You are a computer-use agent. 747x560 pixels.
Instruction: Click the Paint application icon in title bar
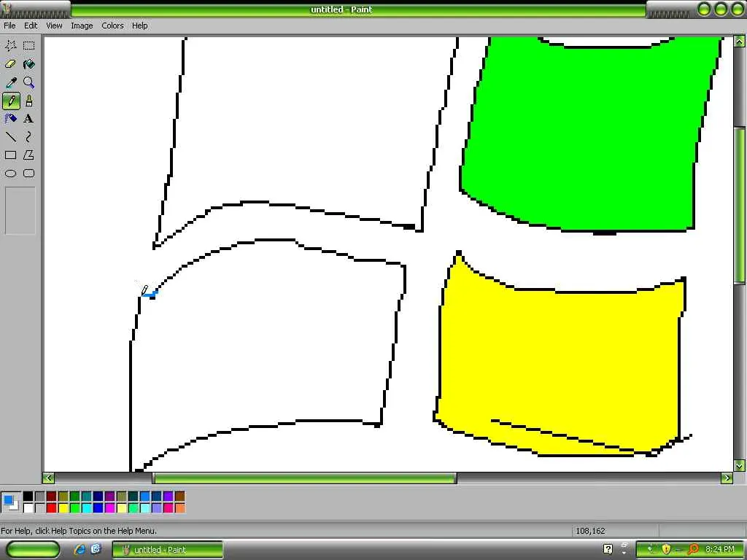pyautogui.click(x=6, y=9)
